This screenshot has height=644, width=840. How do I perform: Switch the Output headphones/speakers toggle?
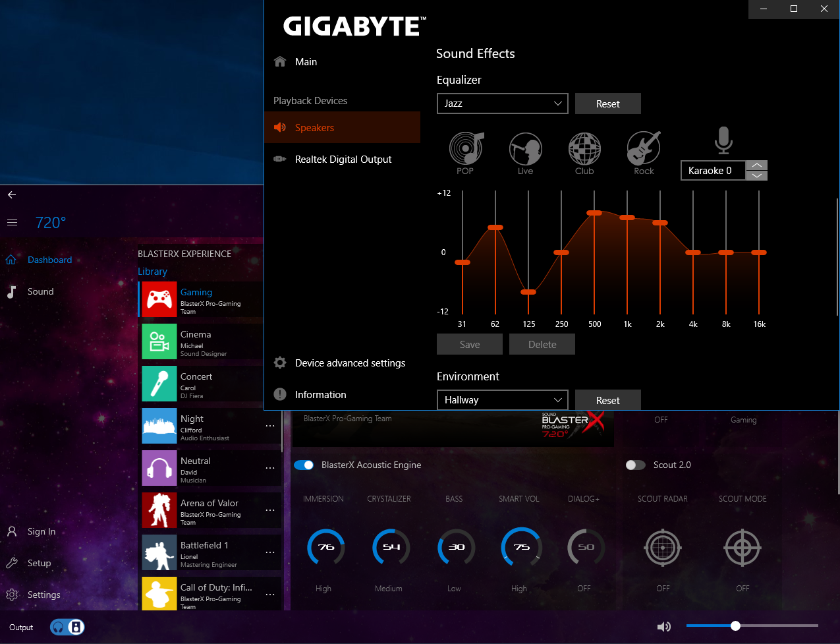point(67,627)
